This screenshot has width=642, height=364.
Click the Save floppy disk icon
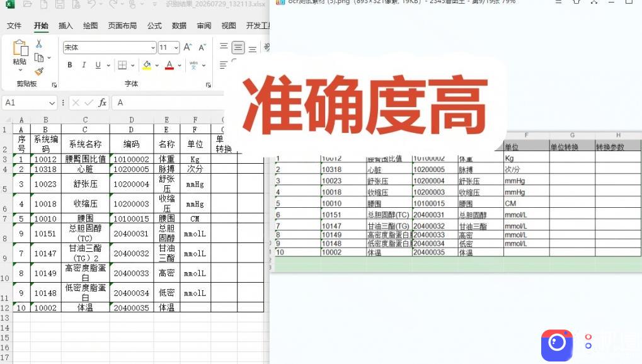click(x=60, y=4)
